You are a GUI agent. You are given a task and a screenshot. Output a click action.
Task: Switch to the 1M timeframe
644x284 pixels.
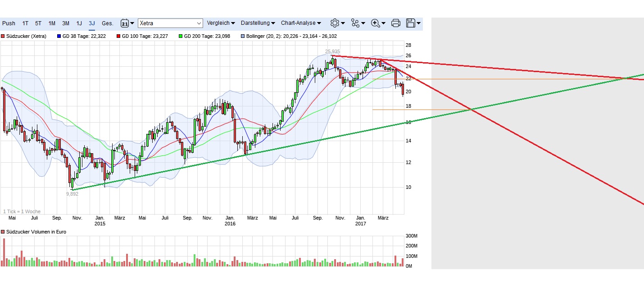(52, 23)
